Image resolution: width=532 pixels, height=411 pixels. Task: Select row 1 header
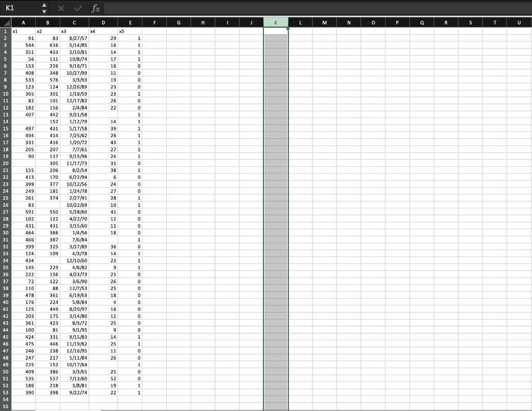5,31
